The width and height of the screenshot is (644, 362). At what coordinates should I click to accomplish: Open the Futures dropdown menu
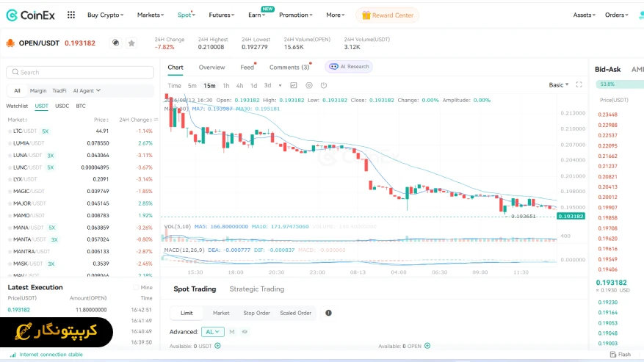tap(222, 15)
